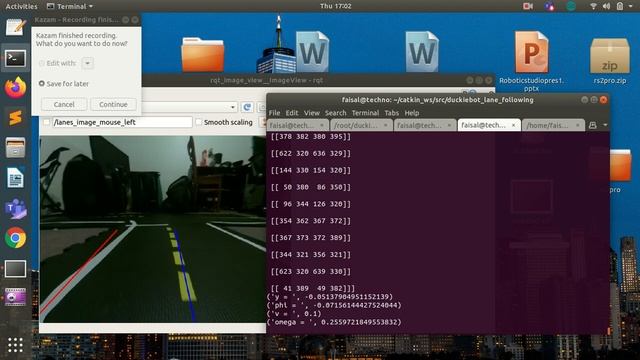
Task: Open the terminal Edit menu
Action: [x=292, y=113]
